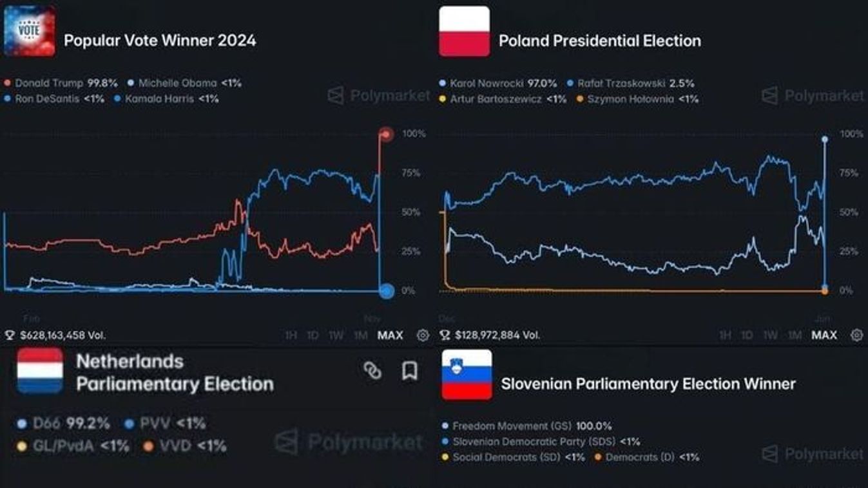This screenshot has height=488, width=868.
Task: Open chart settings gear on Popular Vote chart
Action: 423,335
